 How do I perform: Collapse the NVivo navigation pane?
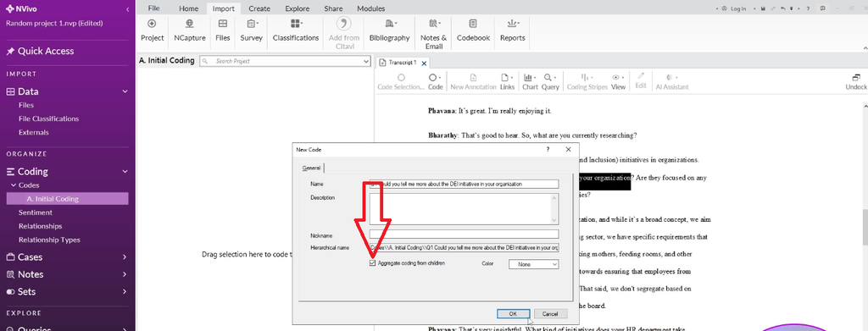128,9
